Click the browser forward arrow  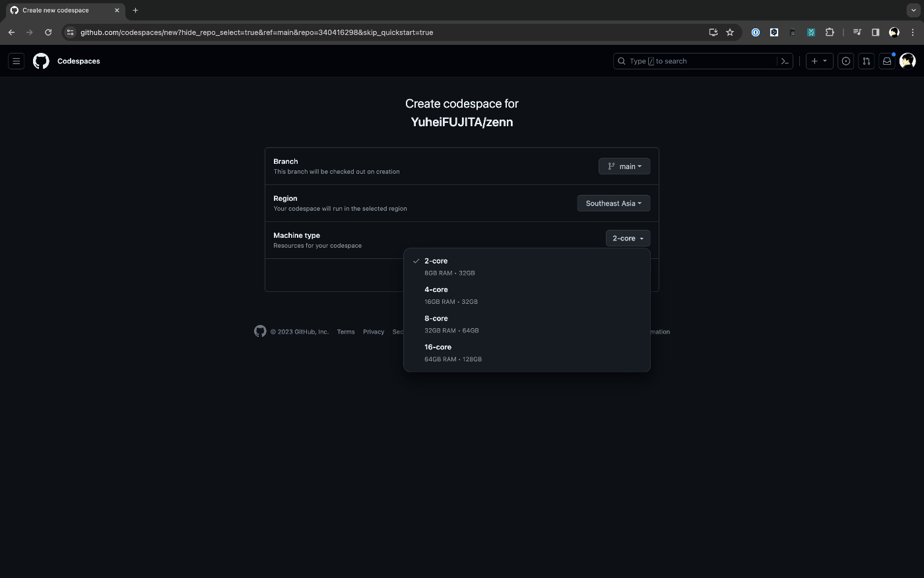click(30, 32)
